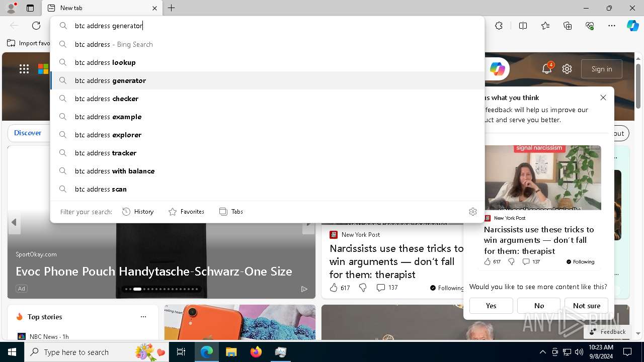Screen dimensions: 644x362
Task: Like the Narcissists article in the popup
Action: coord(492,261)
